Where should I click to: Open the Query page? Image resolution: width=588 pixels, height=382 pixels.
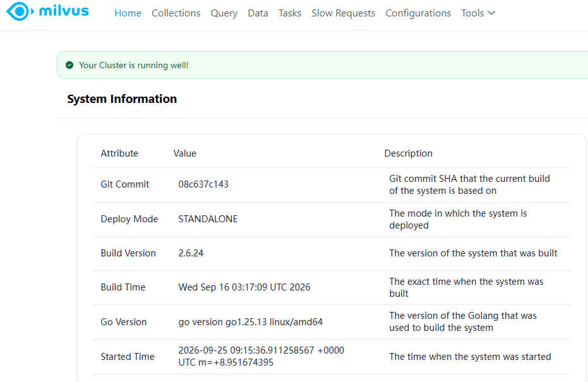[x=224, y=13]
